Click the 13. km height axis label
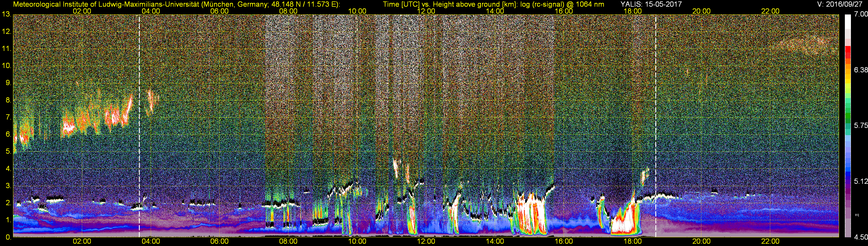The height and width of the screenshot is (246, 868). pos(6,14)
